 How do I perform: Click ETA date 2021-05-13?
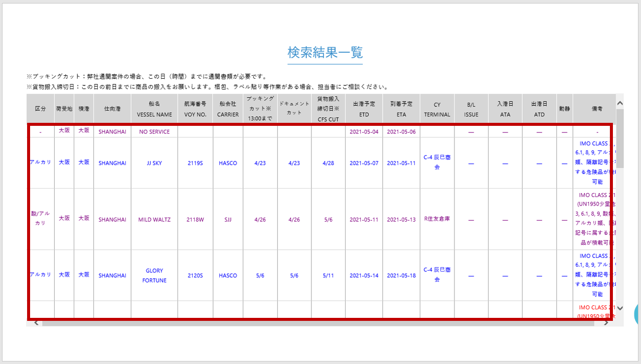[x=401, y=219]
